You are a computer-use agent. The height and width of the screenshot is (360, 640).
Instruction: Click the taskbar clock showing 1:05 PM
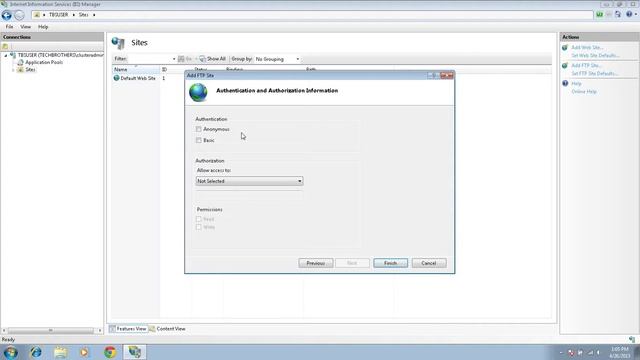tap(620, 352)
